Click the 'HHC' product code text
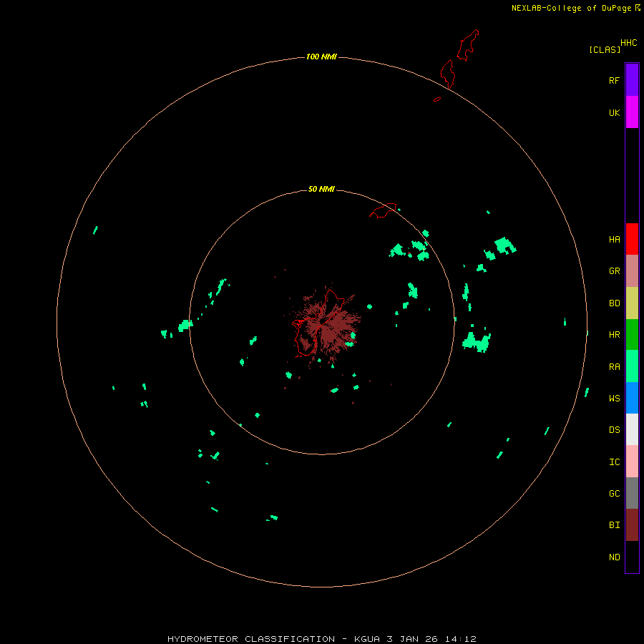The width and height of the screenshot is (644, 644). (629, 43)
